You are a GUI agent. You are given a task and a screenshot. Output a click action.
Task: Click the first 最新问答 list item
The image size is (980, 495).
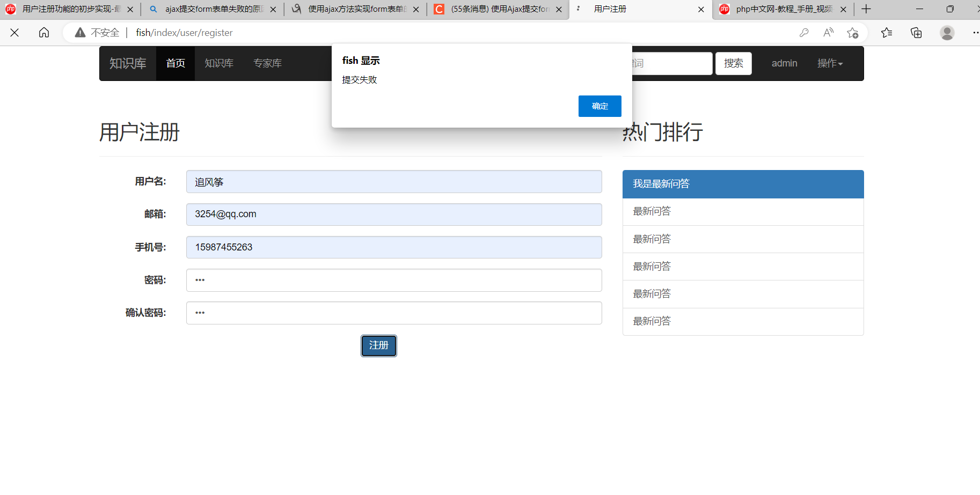pos(743,212)
